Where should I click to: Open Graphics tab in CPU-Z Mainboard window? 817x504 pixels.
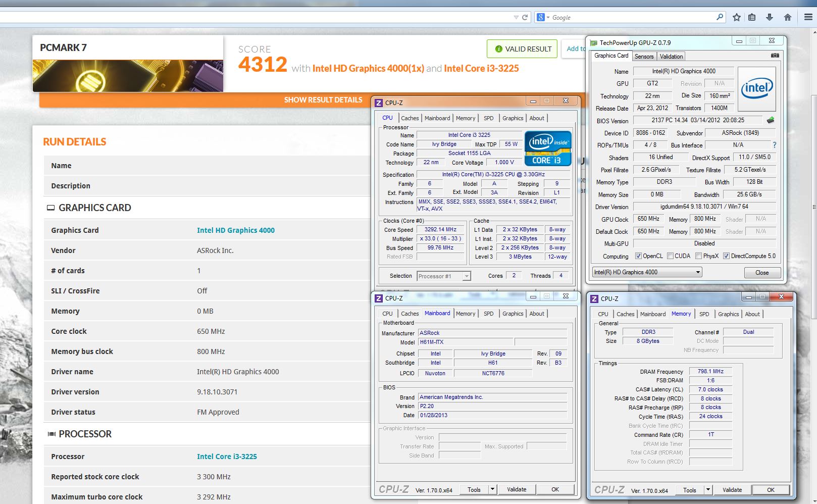[513, 314]
